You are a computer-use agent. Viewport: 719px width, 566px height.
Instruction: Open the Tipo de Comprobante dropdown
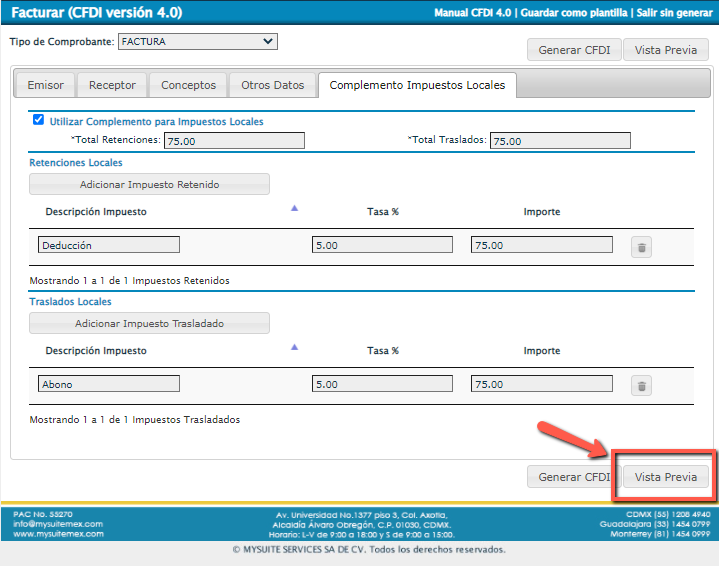click(197, 42)
